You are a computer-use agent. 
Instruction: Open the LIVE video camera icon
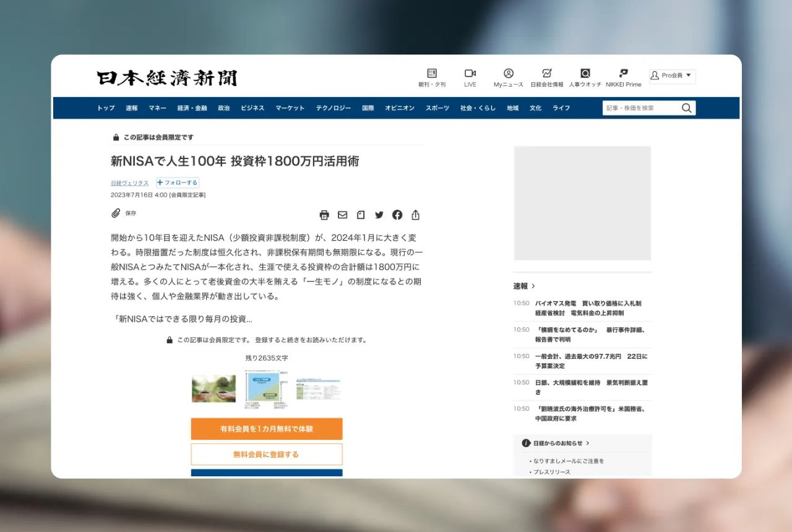point(470,73)
